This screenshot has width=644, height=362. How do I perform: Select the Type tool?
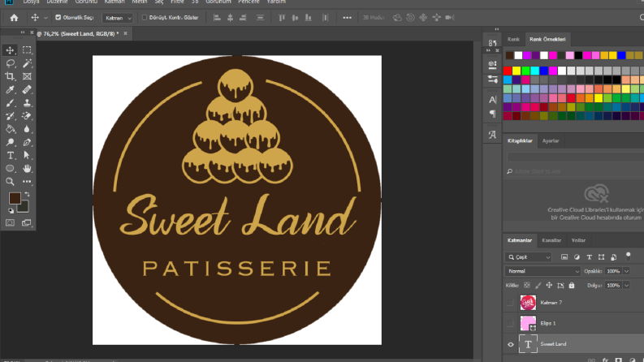coord(10,156)
